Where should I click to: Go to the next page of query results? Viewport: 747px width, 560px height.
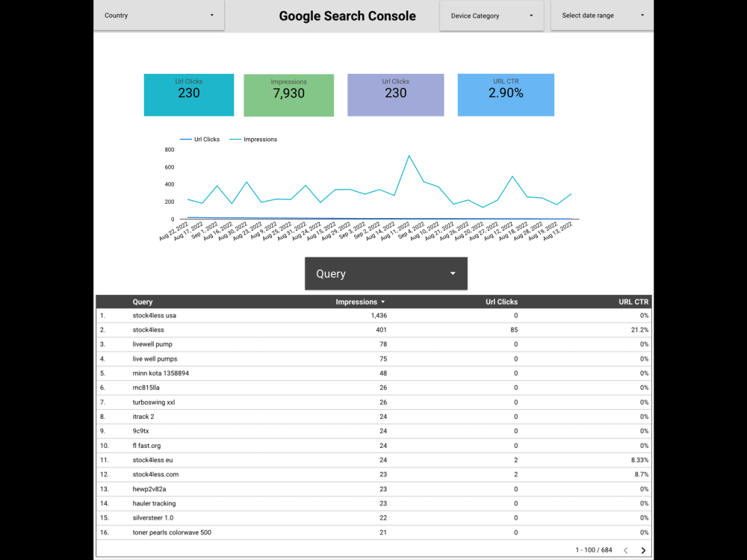(x=643, y=550)
